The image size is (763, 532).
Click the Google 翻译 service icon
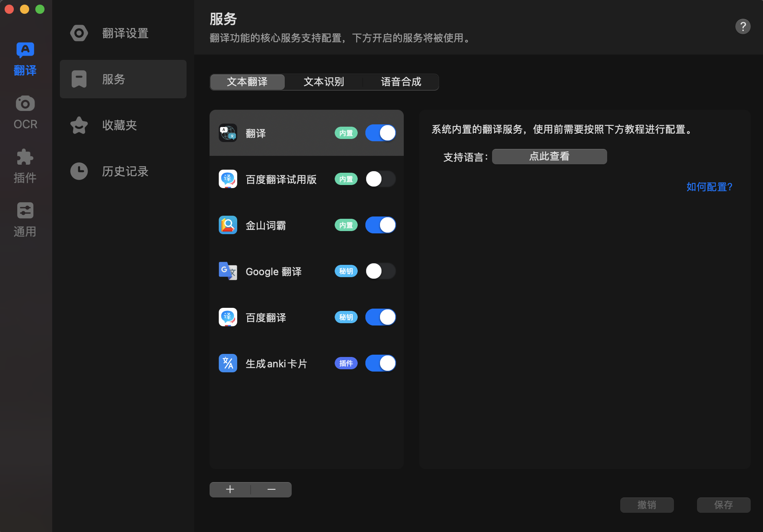[x=228, y=271]
